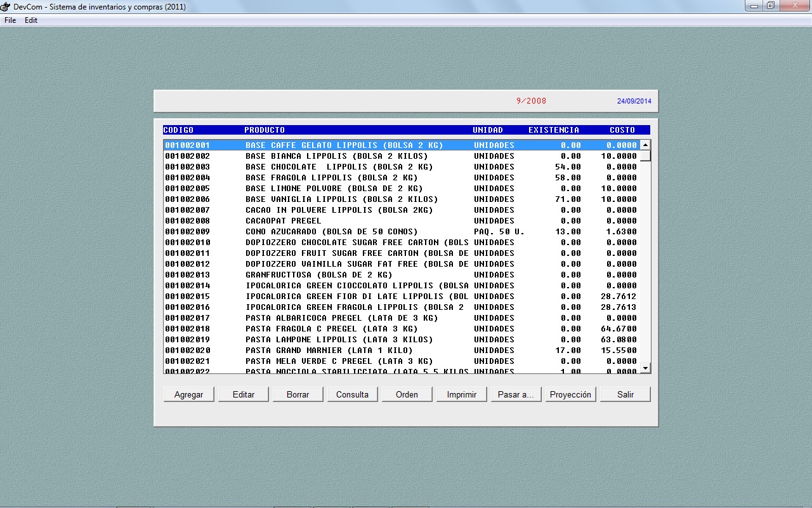Click the scroll down arrow of product list
The image size is (812, 508).
click(645, 368)
